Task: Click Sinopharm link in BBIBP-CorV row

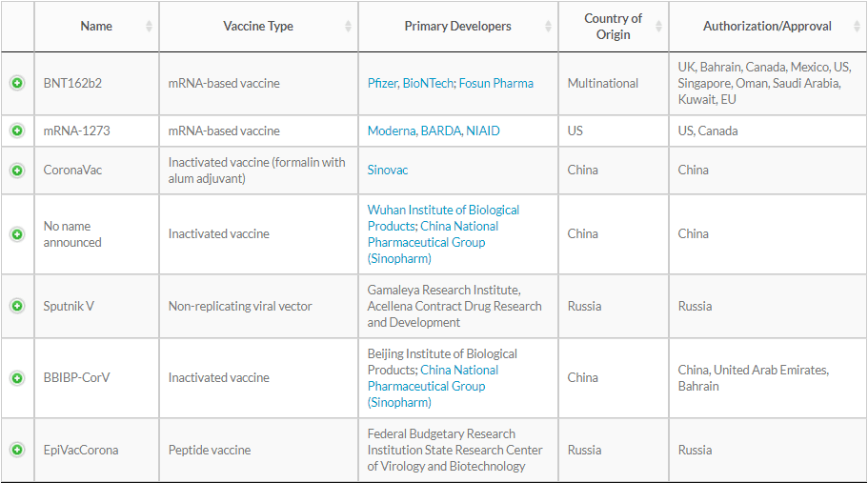Action: [433, 386]
